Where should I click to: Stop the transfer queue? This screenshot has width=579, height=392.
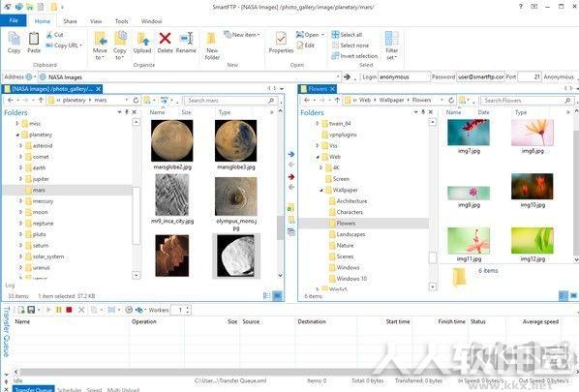(x=69, y=310)
